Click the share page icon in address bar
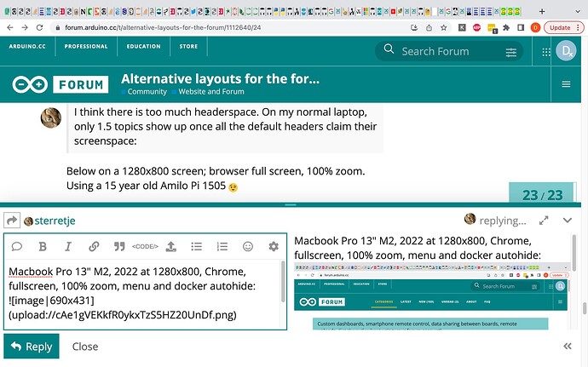This screenshot has width=588, height=367. coord(429,27)
